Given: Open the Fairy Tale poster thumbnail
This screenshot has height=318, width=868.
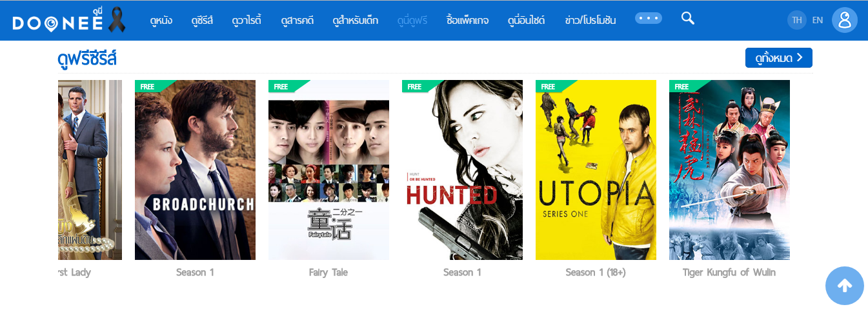Looking at the screenshot, I should coord(328,170).
